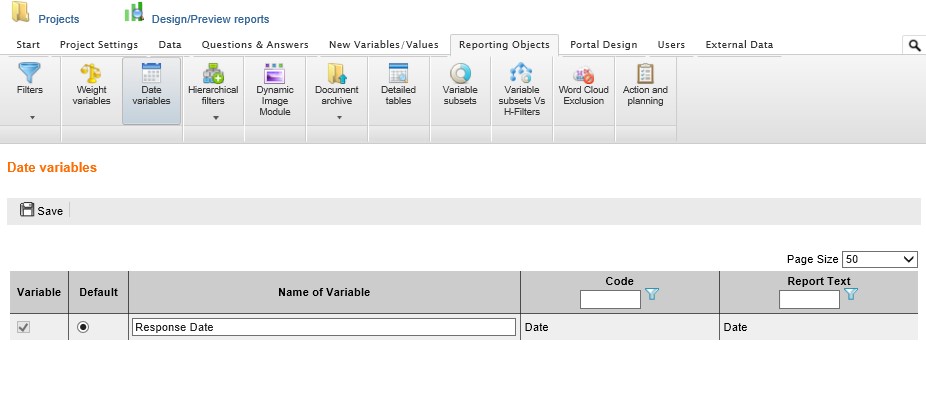The height and width of the screenshot is (403, 926).
Task: Switch to the Questions & Answers tab
Action: click(255, 45)
